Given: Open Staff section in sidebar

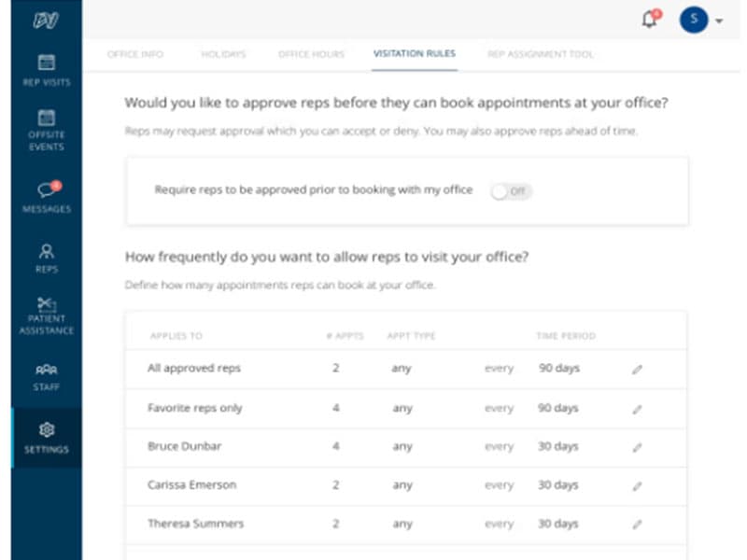Looking at the screenshot, I should click(x=46, y=370).
